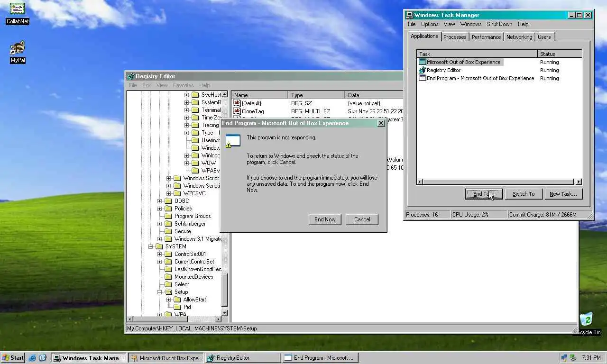Image resolution: width=607 pixels, height=364 pixels.
Task: Switch to the Performance tab
Action: [486, 37]
